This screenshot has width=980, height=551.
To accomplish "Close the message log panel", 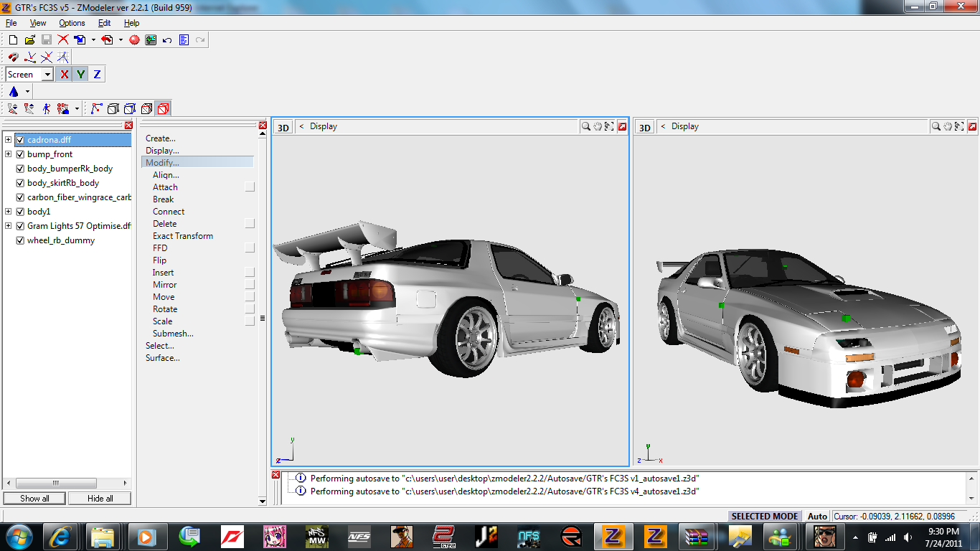I will click(276, 475).
